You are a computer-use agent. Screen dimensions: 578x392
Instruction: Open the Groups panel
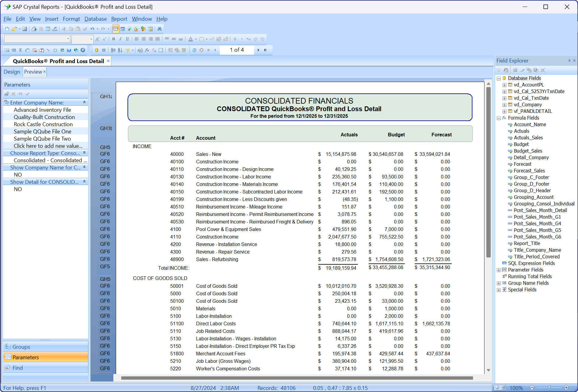tap(21, 347)
